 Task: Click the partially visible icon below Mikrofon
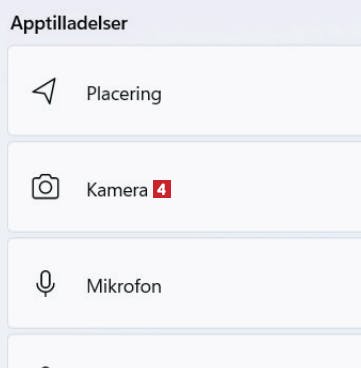45,367
